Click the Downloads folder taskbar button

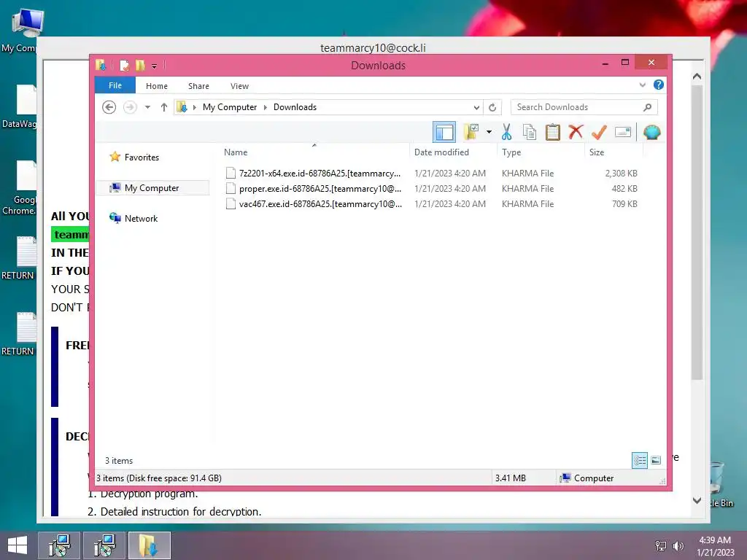click(x=149, y=545)
